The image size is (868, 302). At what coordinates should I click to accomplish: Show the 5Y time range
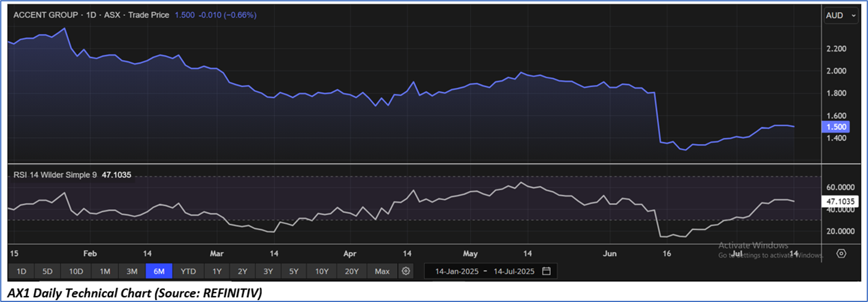click(x=294, y=271)
